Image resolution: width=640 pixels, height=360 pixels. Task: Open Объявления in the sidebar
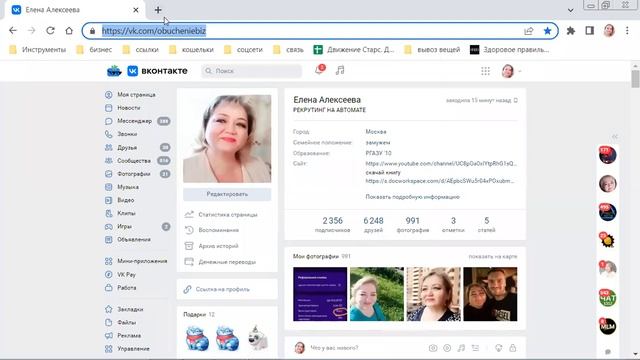point(134,239)
